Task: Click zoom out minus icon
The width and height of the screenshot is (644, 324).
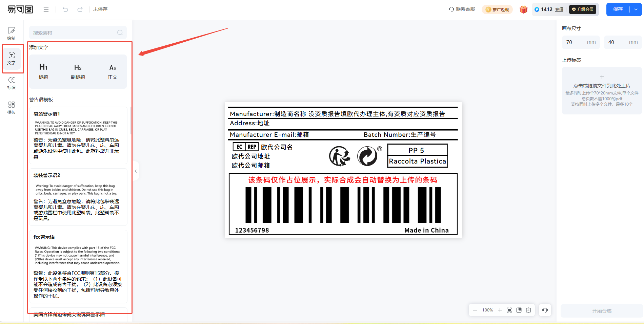Action: click(475, 310)
